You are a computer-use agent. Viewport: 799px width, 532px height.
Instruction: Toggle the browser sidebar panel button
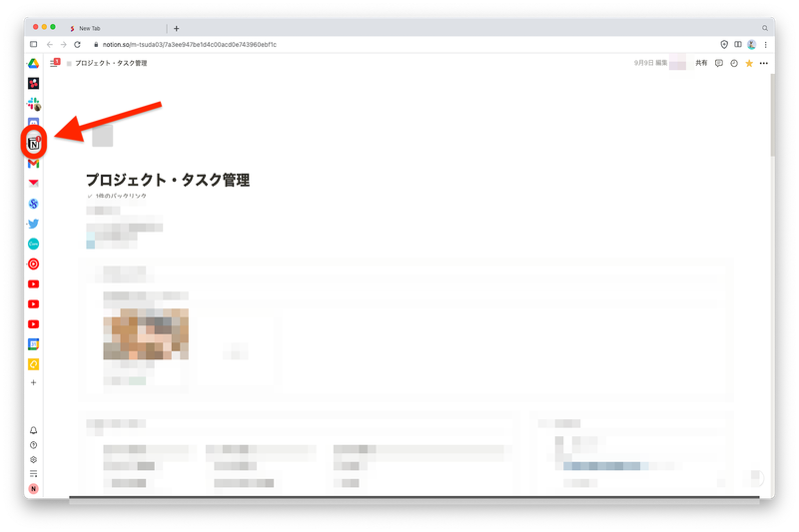click(34, 44)
